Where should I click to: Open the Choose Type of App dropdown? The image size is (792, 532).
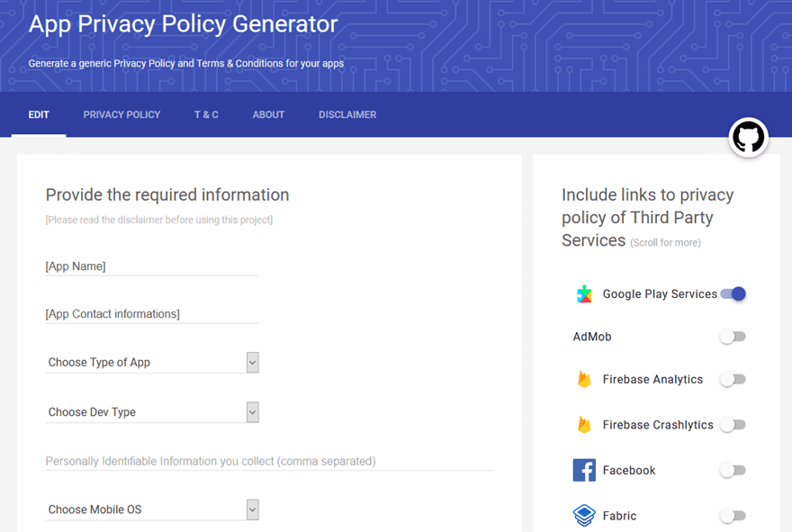pyautogui.click(x=152, y=362)
